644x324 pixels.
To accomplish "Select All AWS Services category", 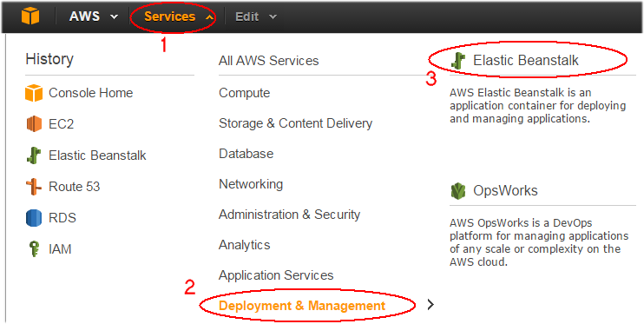I will pos(268,61).
